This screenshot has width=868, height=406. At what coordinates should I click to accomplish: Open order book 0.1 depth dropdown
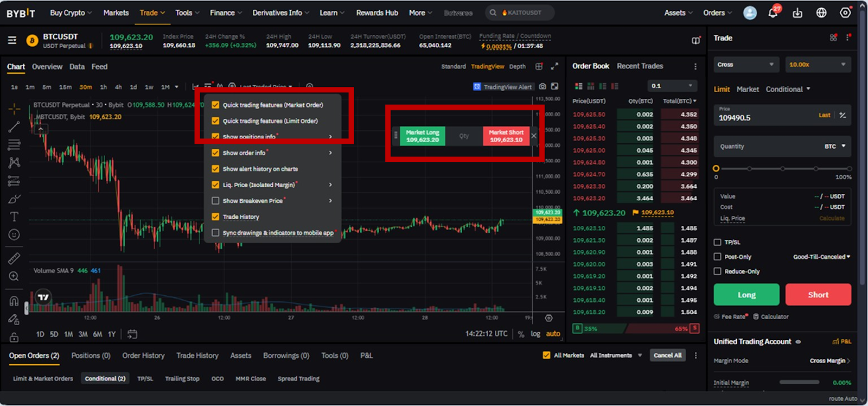coord(673,86)
